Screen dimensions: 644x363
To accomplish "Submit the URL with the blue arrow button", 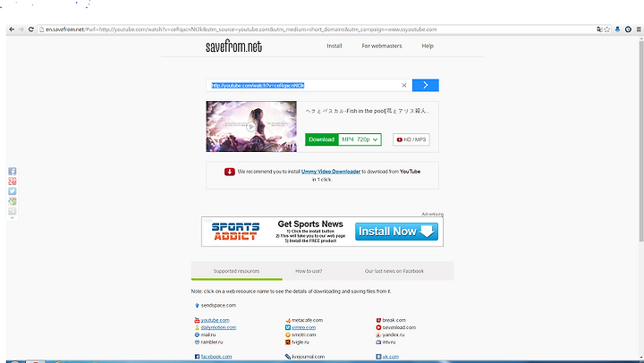I will tap(426, 85).
